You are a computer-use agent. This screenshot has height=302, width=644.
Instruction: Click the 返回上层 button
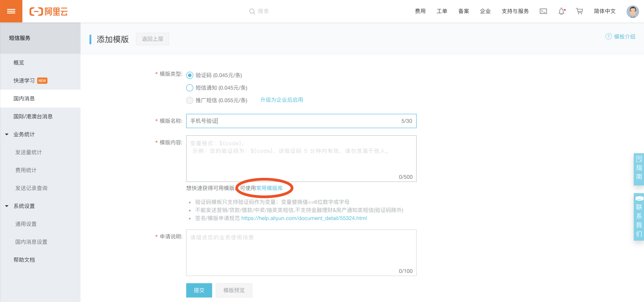[153, 39]
